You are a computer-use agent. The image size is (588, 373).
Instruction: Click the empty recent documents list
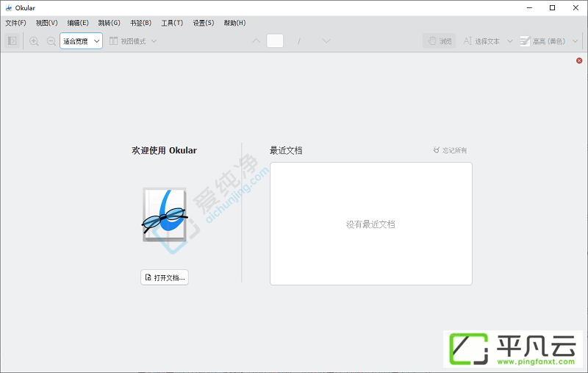pyautogui.click(x=371, y=224)
